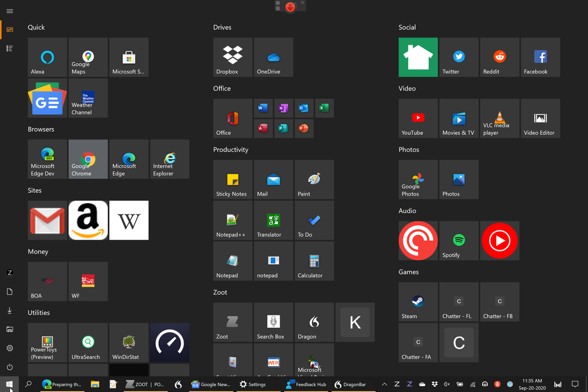Launch VLC media player tile
The height and width of the screenshot is (392, 588).
click(x=500, y=118)
